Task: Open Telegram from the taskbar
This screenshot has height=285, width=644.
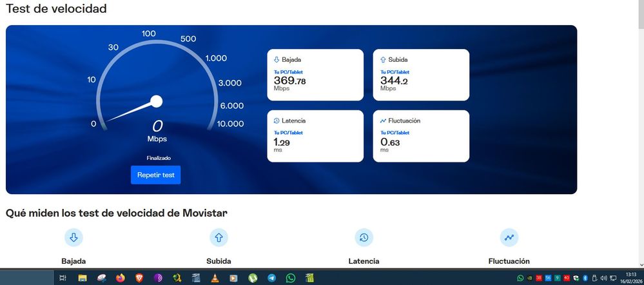Action: pos(271,278)
